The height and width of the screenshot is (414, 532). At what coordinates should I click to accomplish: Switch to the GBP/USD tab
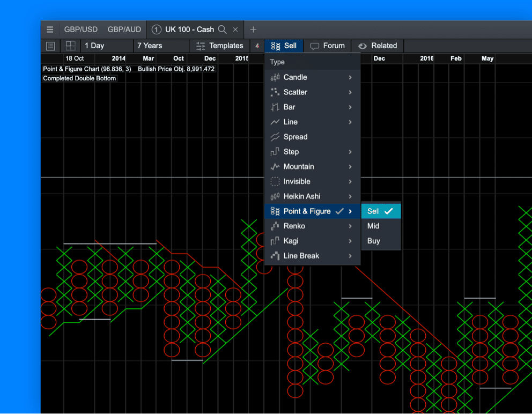(x=81, y=29)
